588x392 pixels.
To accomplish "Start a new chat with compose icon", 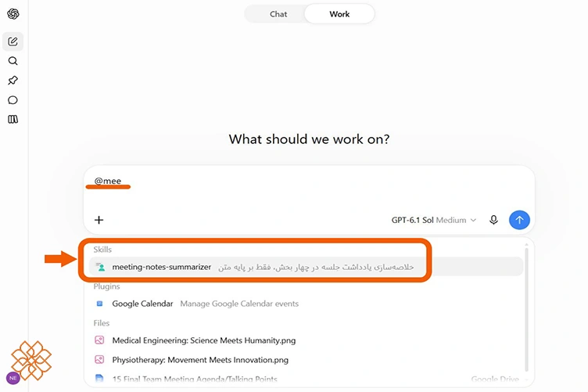I will (x=13, y=41).
